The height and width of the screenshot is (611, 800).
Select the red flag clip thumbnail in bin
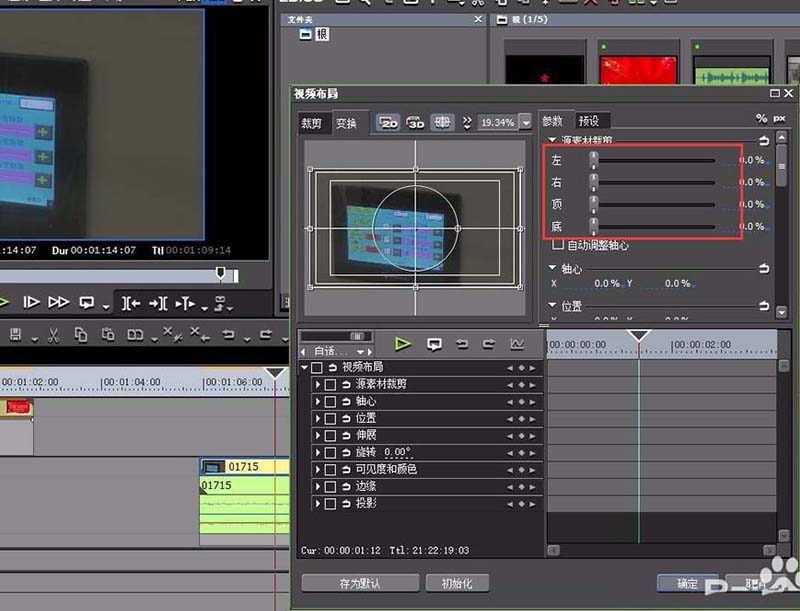[638, 69]
